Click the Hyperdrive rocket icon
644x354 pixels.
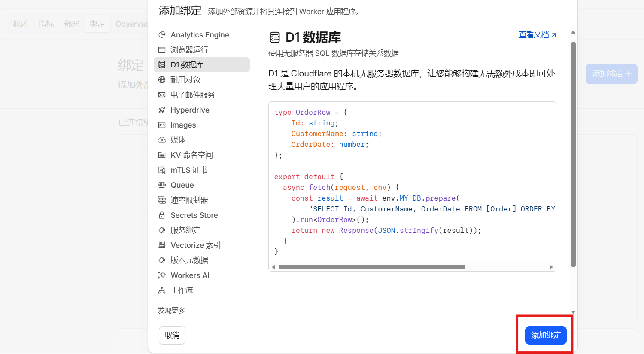pos(162,110)
